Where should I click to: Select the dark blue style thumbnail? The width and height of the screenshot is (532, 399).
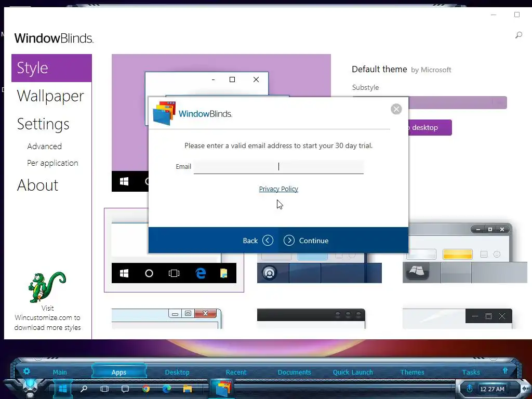320,268
